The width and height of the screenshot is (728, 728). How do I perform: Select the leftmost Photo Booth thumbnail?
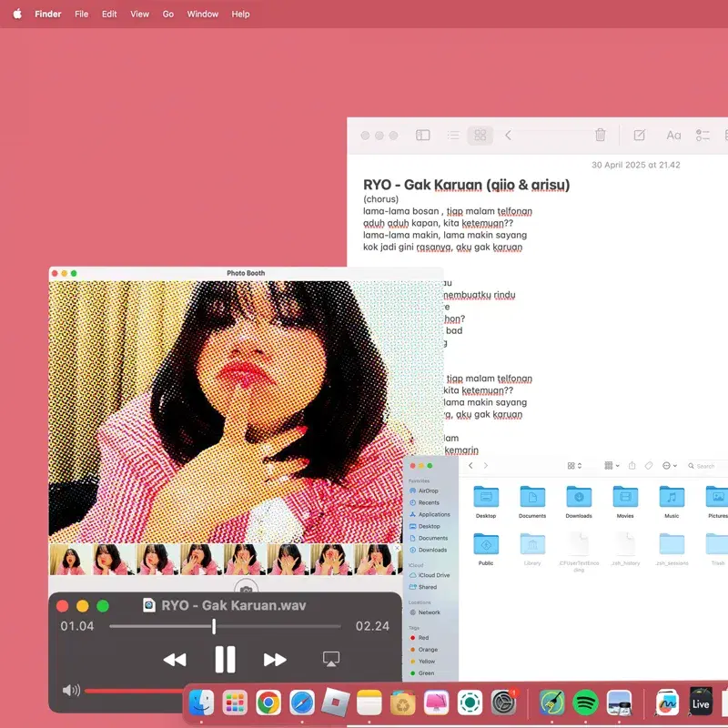click(x=70, y=560)
